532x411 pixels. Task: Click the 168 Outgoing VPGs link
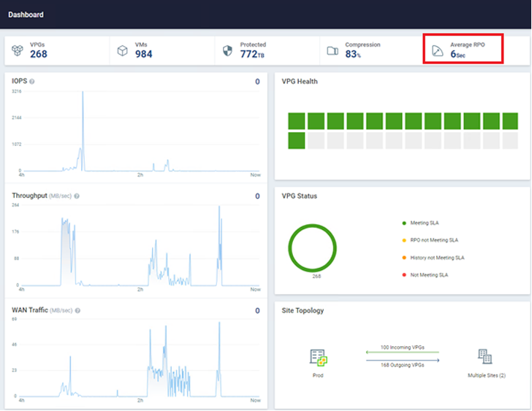(401, 364)
